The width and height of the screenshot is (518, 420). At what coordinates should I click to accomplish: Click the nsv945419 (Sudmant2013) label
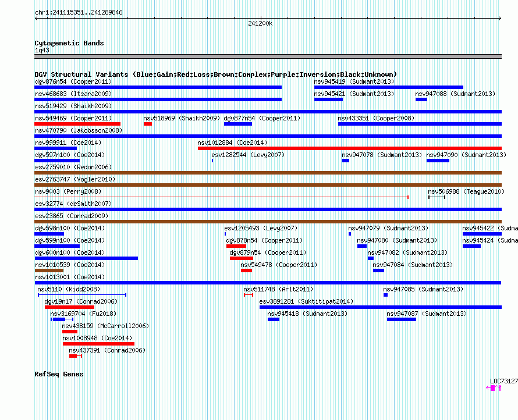coord(354,81)
